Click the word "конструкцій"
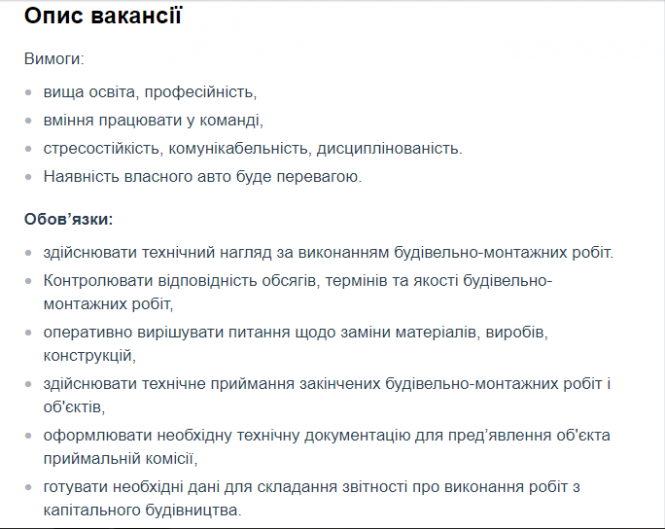Viewport: 665px width, 529px height. (x=88, y=355)
